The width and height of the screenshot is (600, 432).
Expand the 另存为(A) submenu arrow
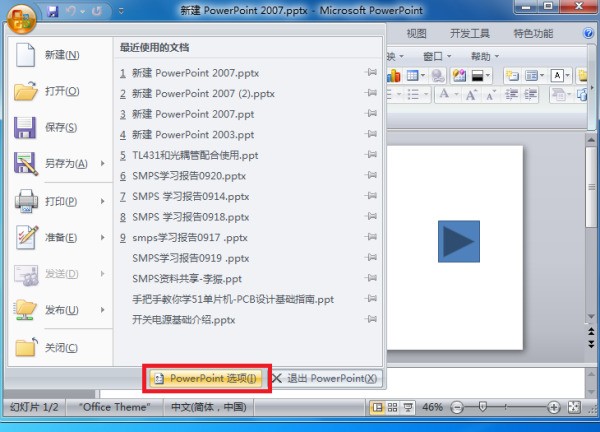(103, 163)
